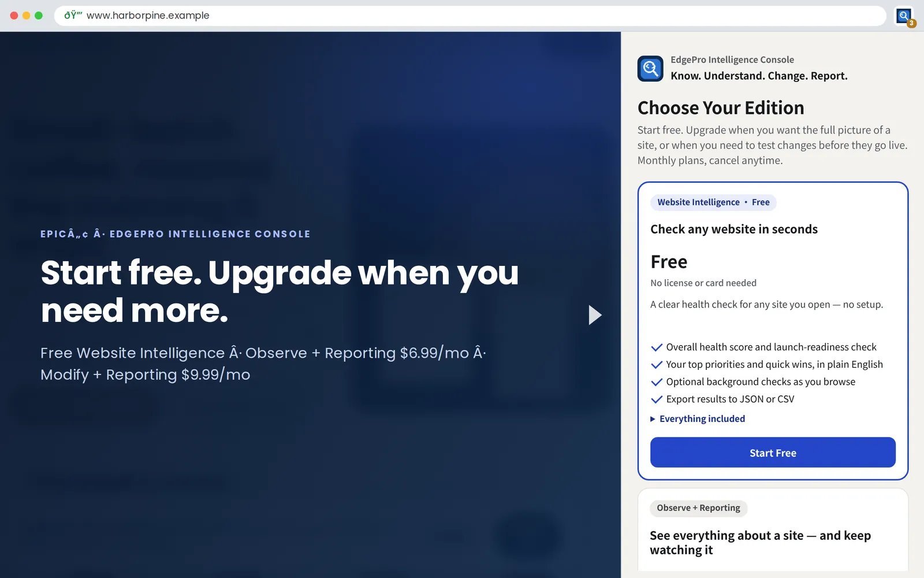Click the EdgePro extension icon in browser toolbar
Viewport: 924px width, 578px height.
tap(904, 16)
